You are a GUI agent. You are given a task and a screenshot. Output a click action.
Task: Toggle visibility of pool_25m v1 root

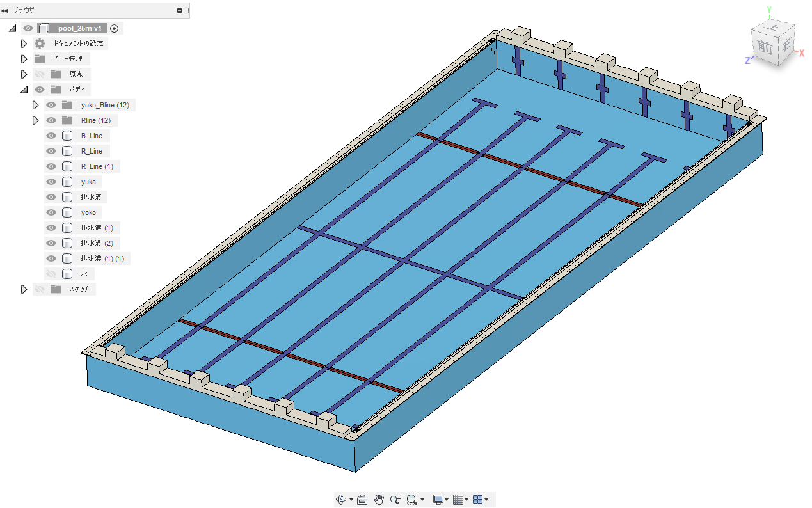(28, 28)
